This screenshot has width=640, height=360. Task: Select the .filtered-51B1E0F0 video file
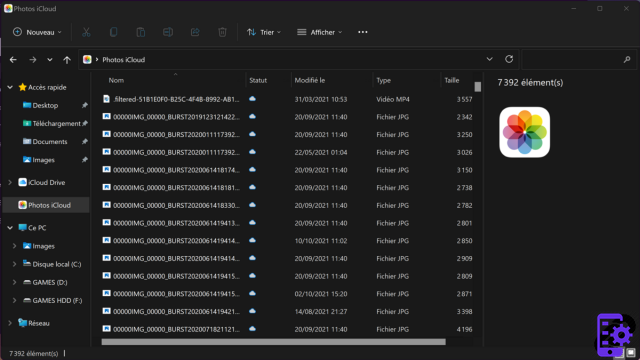tap(287, 99)
